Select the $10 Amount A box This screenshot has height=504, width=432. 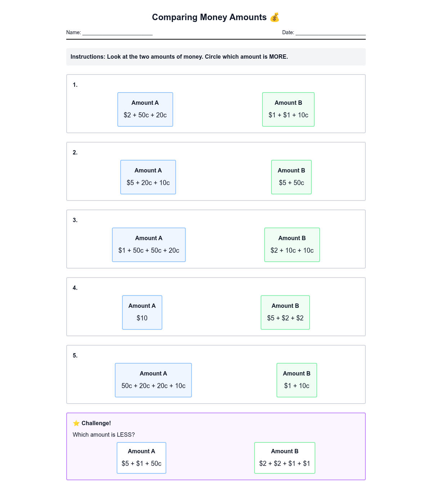tap(142, 312)
